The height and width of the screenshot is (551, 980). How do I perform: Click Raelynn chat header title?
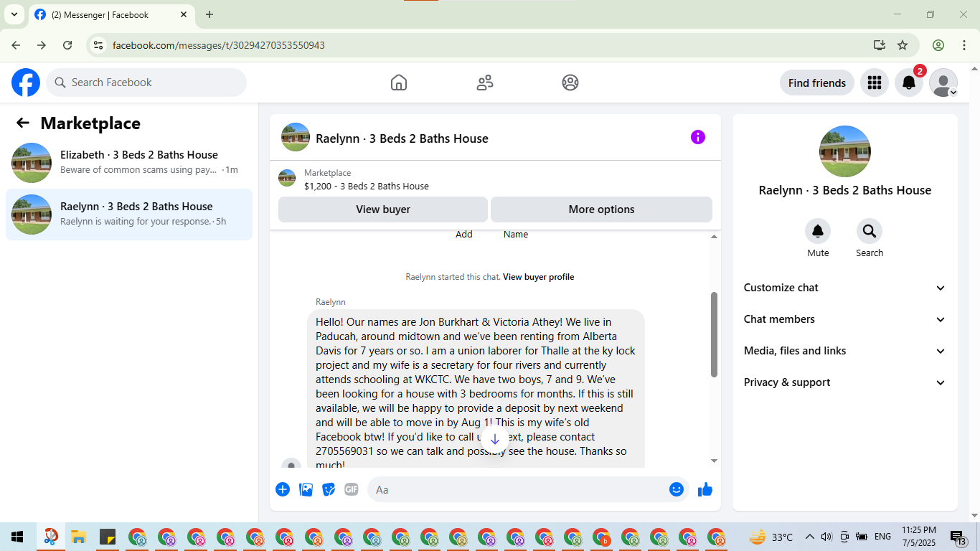pyautogui.click(x=402, y=138)
